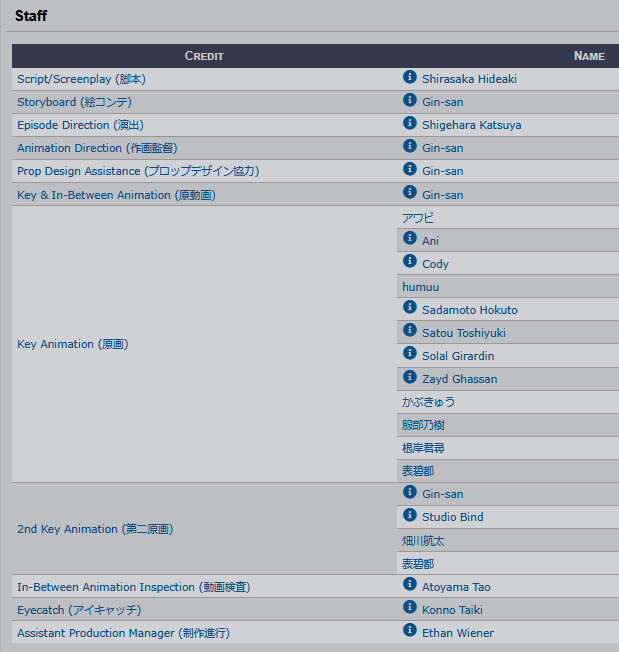This screenshot has height=652, width=619.
Task: Open 畑川航太 staff link
Action: coord(423,541)
